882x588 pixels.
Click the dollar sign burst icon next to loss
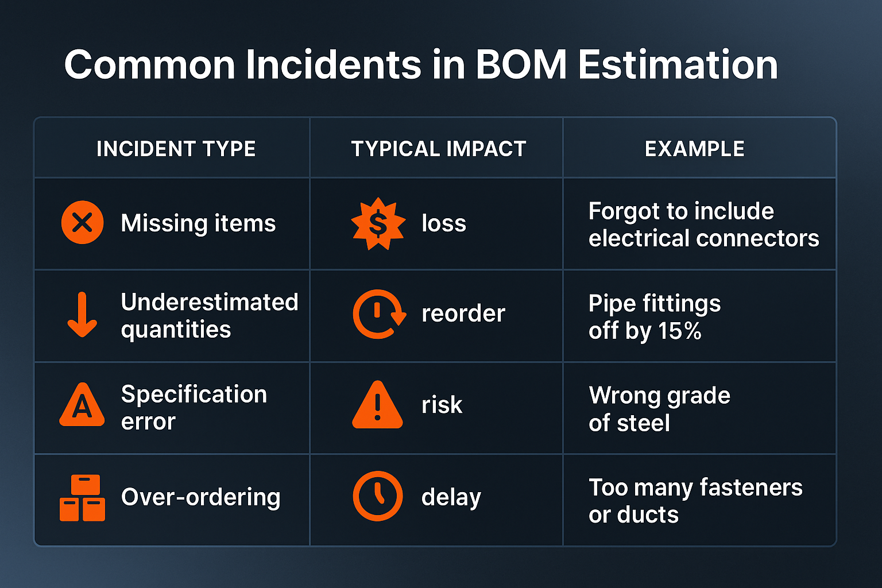(378, 223)
